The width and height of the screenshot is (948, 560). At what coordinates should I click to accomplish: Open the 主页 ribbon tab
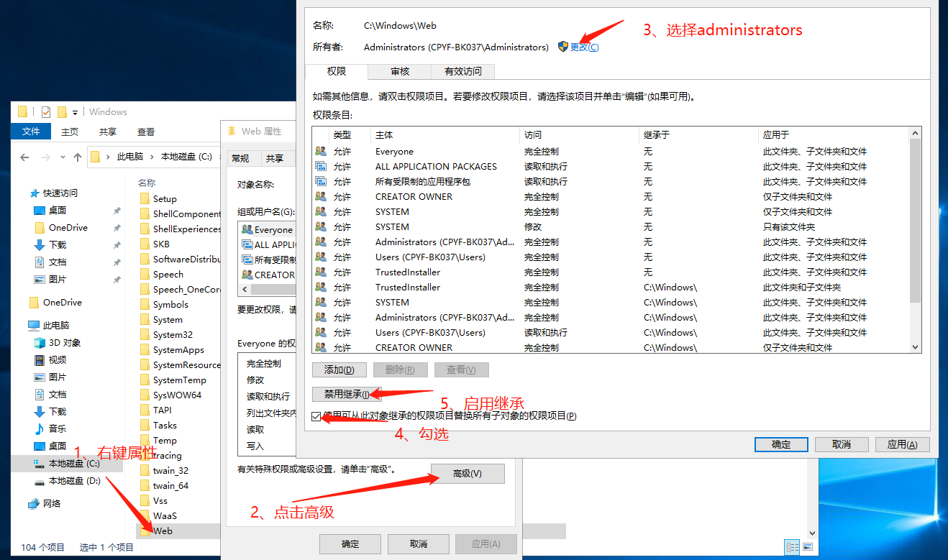point(70,132)
